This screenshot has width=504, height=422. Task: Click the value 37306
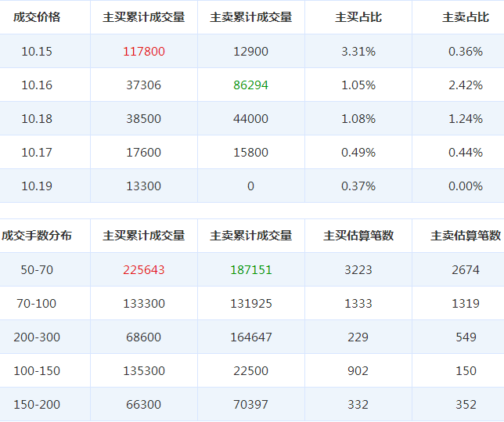coord(144,85)
